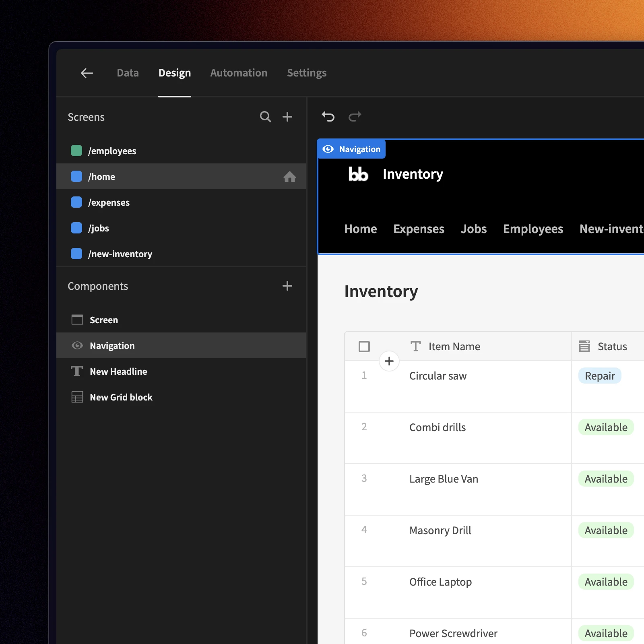Click the round plus button to add row
The image size is (644, 644).
pos(389,361)
